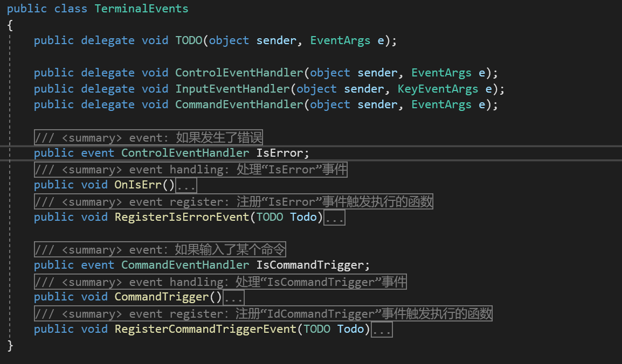Expand the collapsed RegisterCommandTriggerEvent method body
The image size is (622, 364).
coord(382,330)
